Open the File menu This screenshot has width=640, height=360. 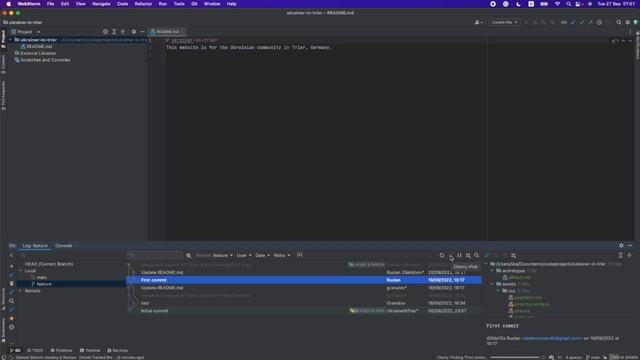[50, 4]
